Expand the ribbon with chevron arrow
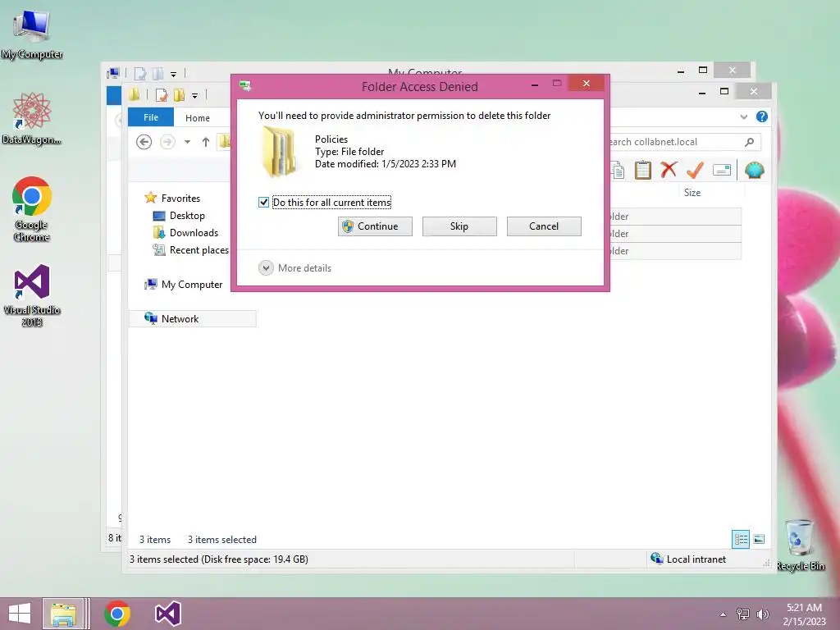This screenshot has height=630, width=840. coord(743,116)
